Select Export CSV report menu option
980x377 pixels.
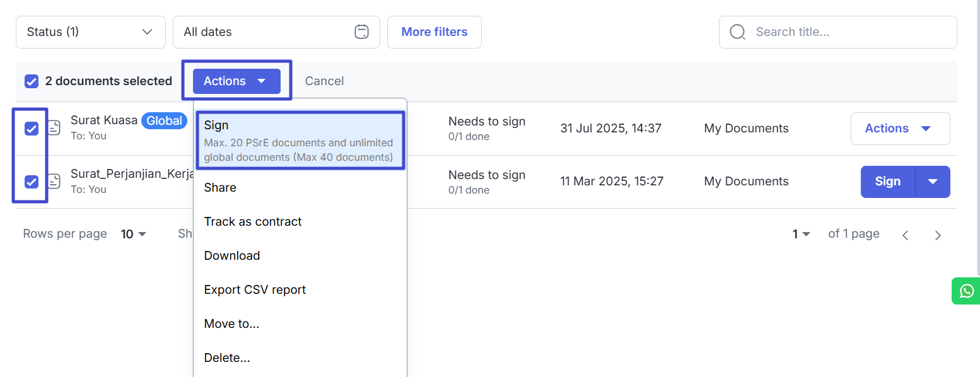(x=255, y=289)
